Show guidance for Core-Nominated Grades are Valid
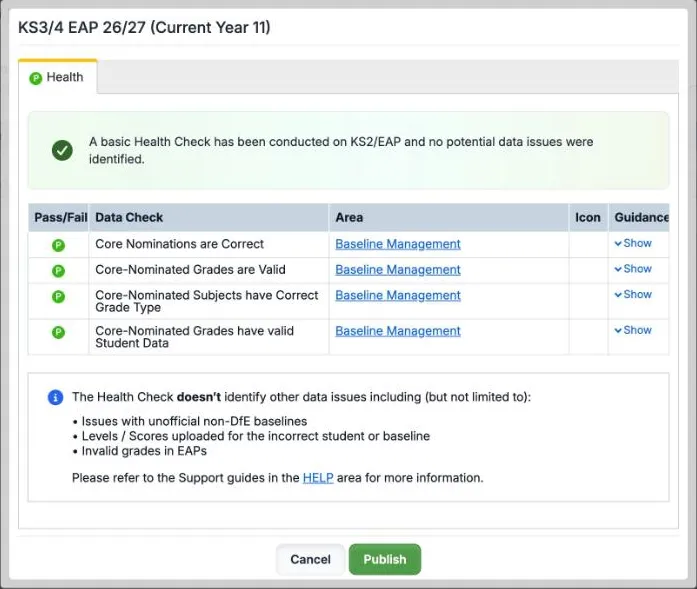 (633, 269)
